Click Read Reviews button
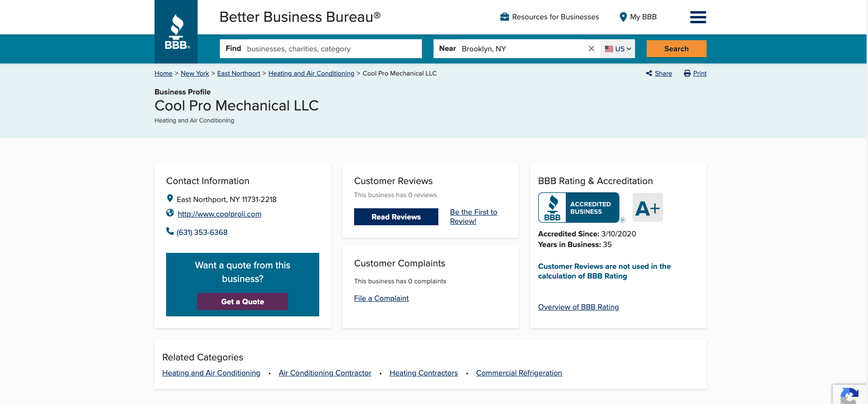 pos(396,217)
